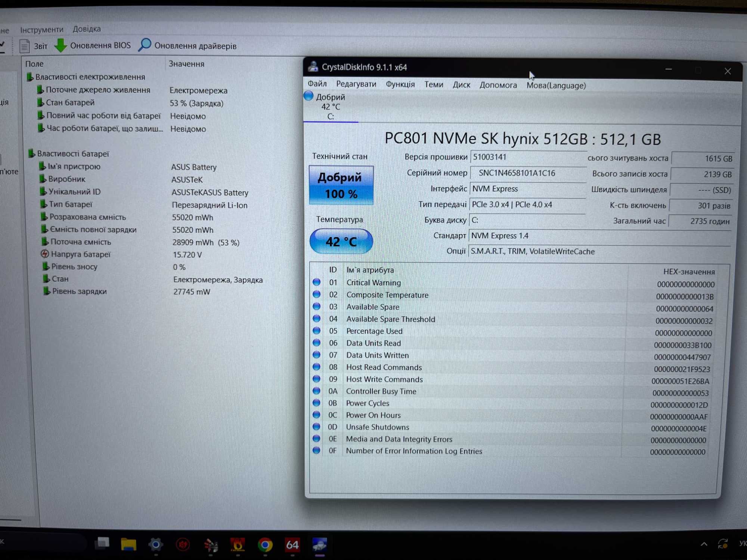Open the Теми menu
This screenshot has width=747, height=560.
[434, 85]
